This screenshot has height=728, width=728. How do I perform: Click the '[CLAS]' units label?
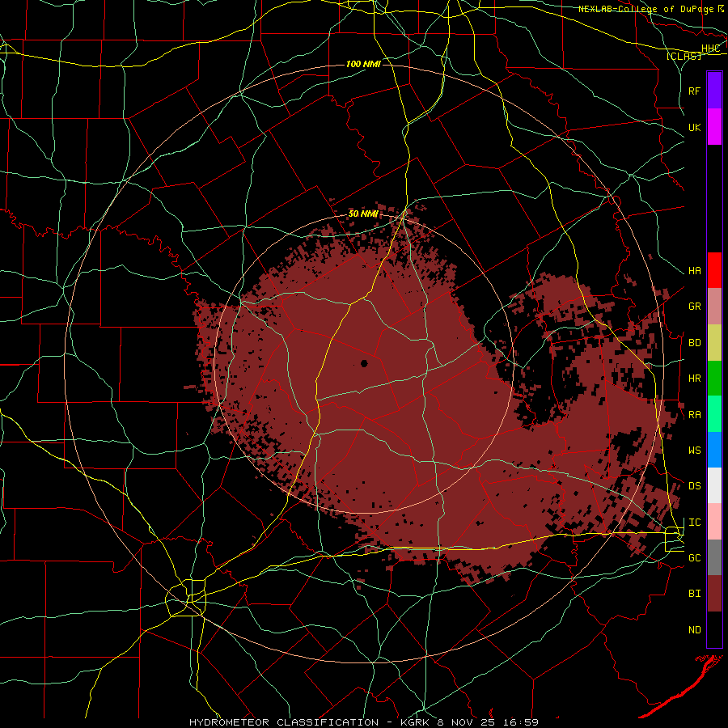pyautogui.click(x=684, y=56)
